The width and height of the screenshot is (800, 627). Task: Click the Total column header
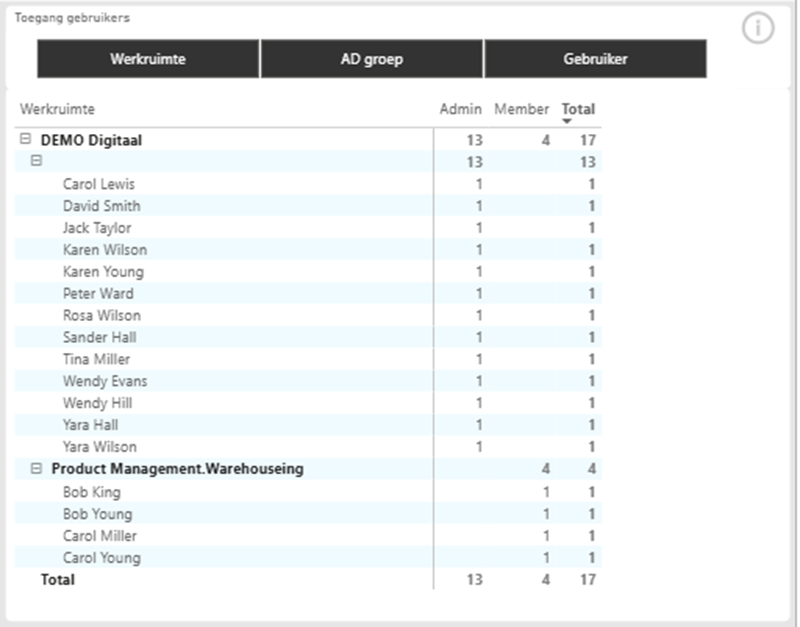tap(578, 109)
